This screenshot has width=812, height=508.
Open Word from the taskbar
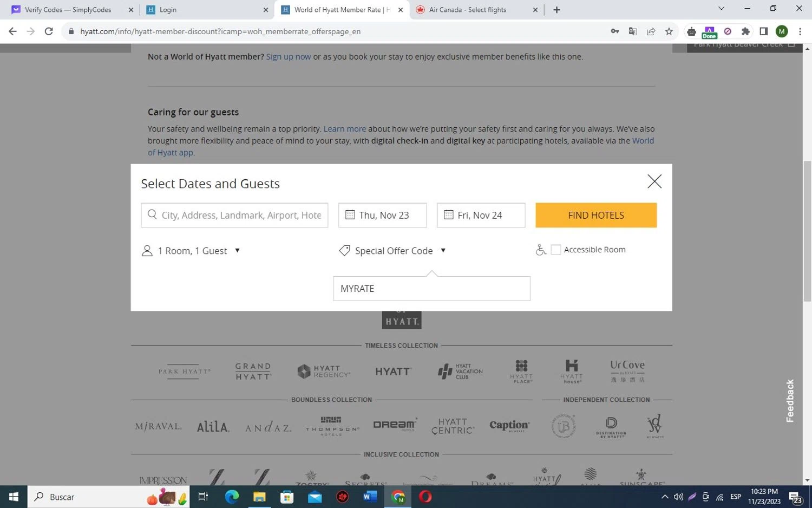[370, 497]
